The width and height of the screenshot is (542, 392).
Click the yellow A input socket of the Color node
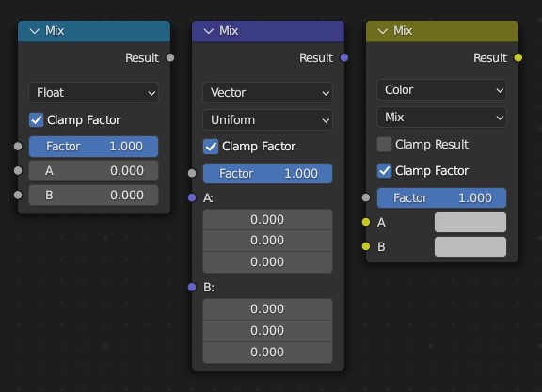pos(366,222)
